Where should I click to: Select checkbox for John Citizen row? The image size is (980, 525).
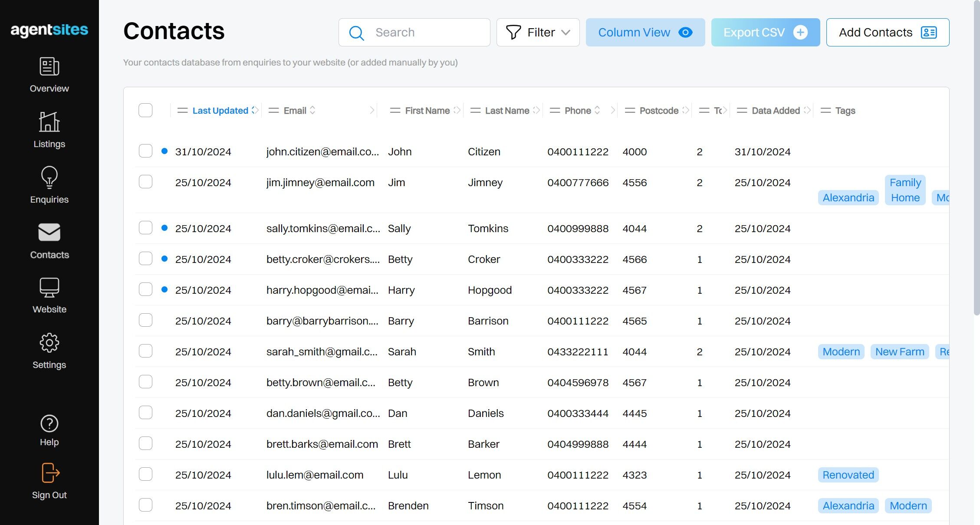point(145,151)
